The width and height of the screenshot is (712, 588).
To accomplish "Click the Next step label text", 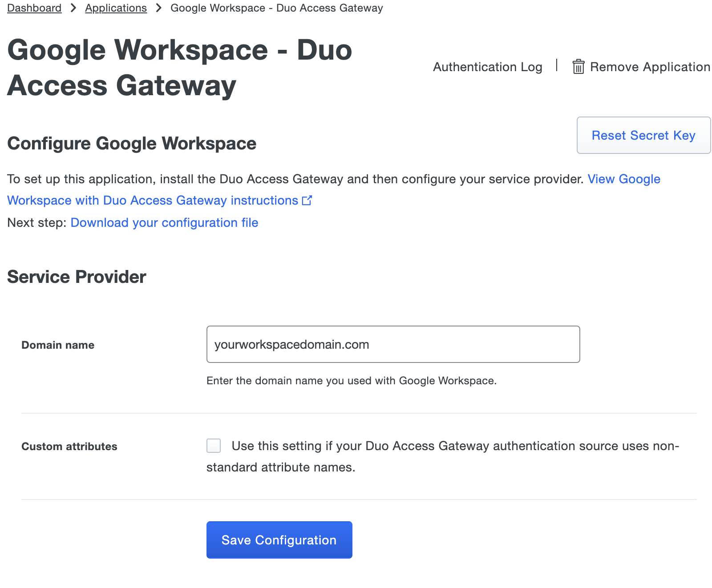I will [36, 222].
